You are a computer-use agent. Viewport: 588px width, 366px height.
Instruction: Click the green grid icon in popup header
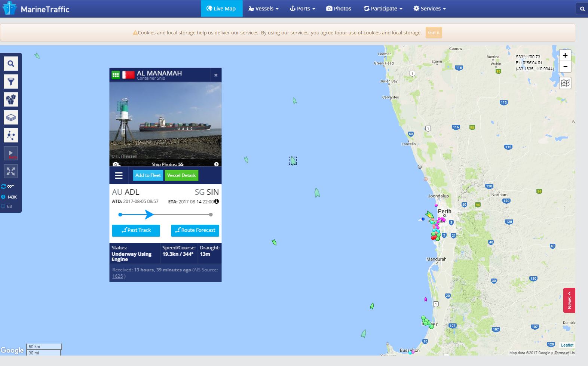point(116,75)
